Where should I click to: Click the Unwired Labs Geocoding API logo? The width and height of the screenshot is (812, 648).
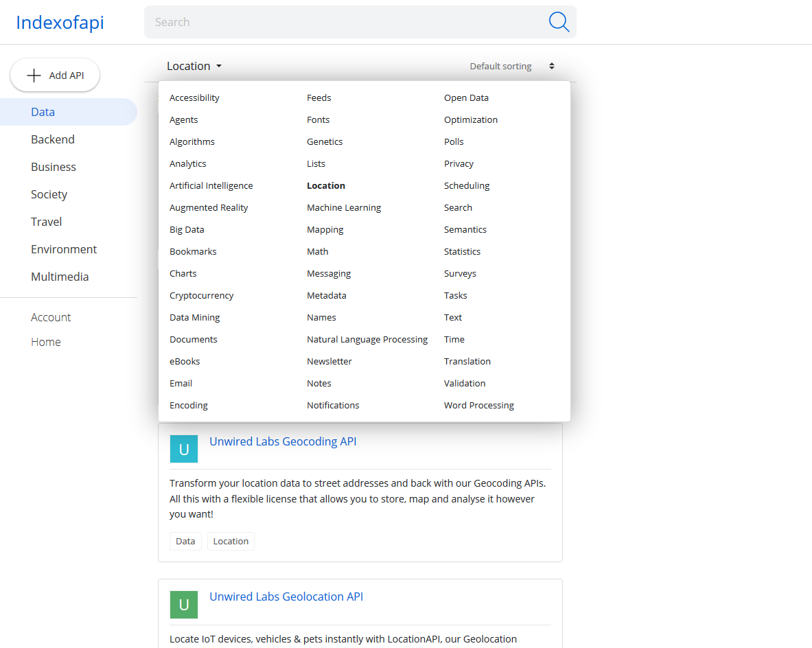[183, 449]
